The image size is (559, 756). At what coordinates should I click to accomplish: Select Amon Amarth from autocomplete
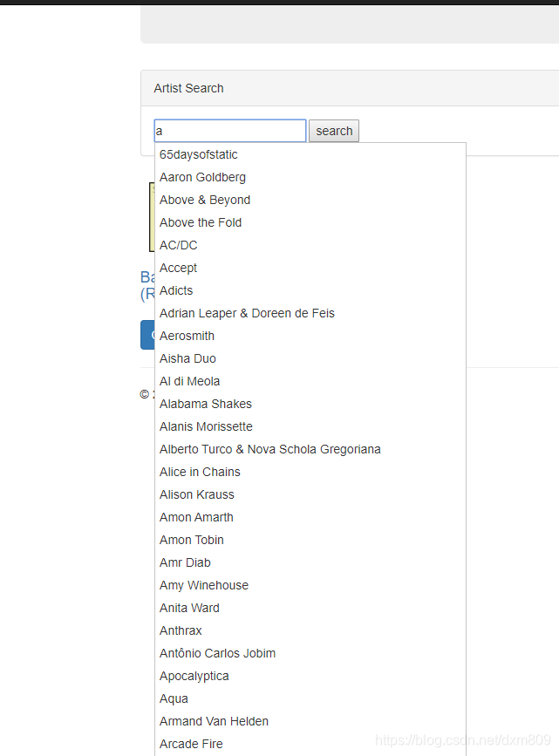coord(310,517)
